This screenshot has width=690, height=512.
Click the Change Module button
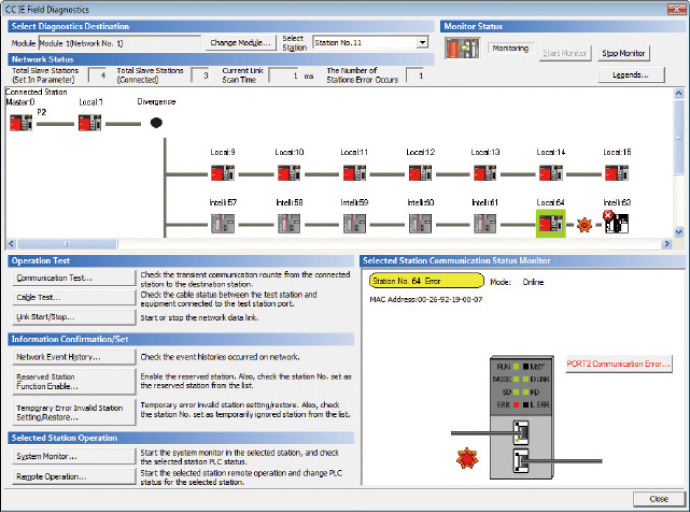[240, 43]
